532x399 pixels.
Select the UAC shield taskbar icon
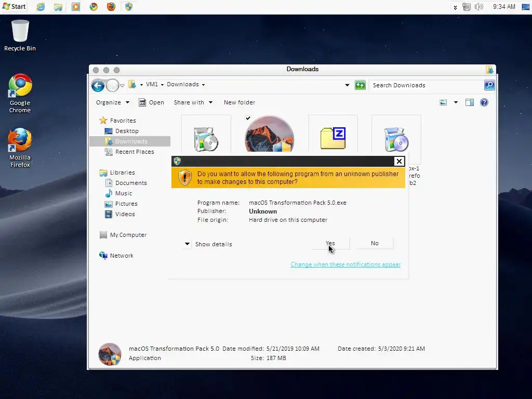click(x=129, y=6)
